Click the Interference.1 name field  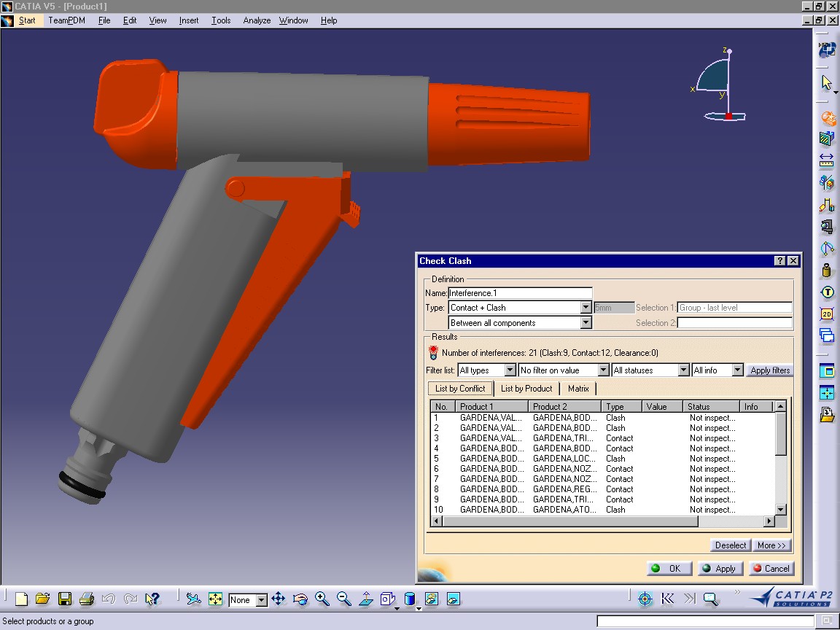[x=520, y=293]
